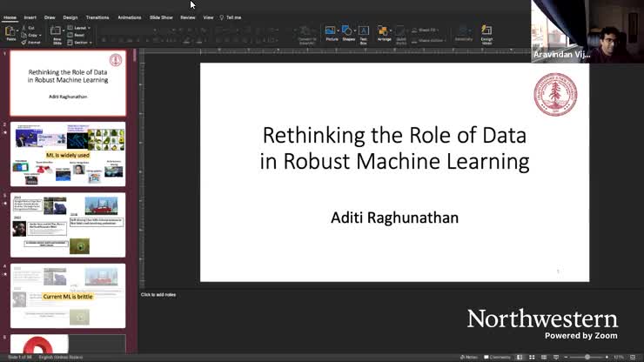Open Shape Outline options
This screenshot has height=362, width=644.
[428, 41]
